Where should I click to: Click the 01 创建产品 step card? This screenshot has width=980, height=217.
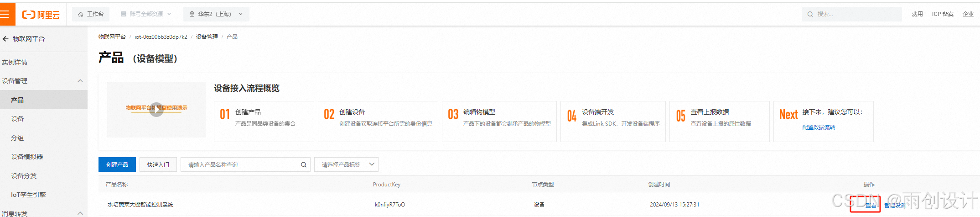(264, 122)
